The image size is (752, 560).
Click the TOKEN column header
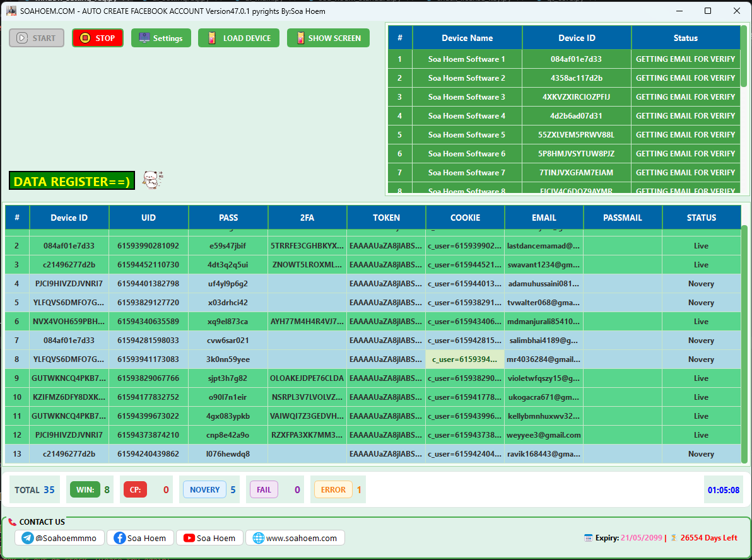[386, 218]
